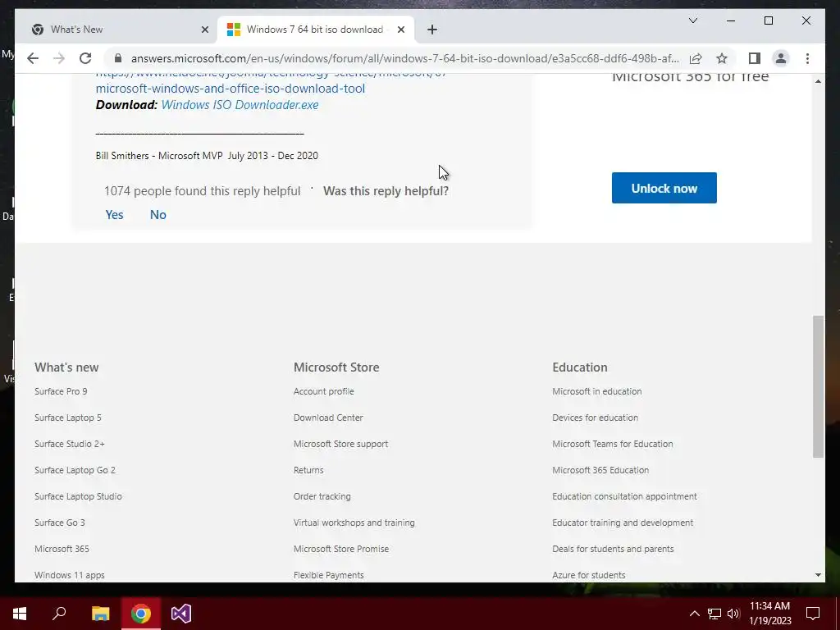Open Educator training and development link
Screen dimensions: 840x630
point(623,523)
